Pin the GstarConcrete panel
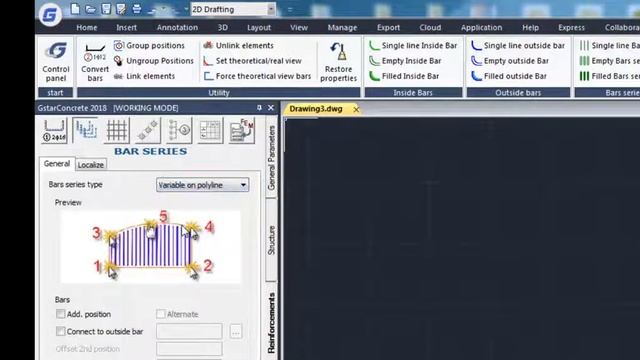Image resolution: width=640 pixels, height=360 pixels. (259, 108)
